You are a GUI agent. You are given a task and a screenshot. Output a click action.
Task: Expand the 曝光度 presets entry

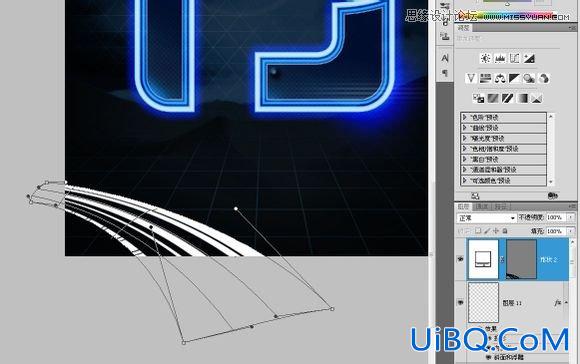[503, 138]
